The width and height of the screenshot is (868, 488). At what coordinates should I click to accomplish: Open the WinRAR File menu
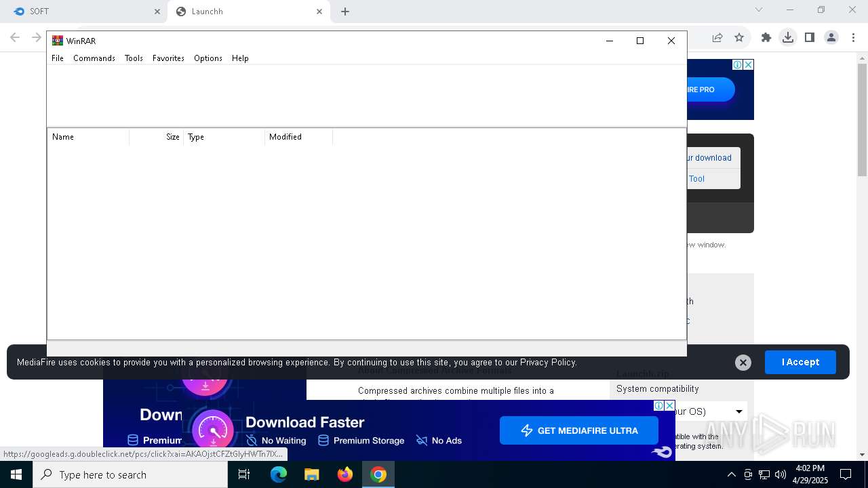pyautogui.click(x=58, y=58)
